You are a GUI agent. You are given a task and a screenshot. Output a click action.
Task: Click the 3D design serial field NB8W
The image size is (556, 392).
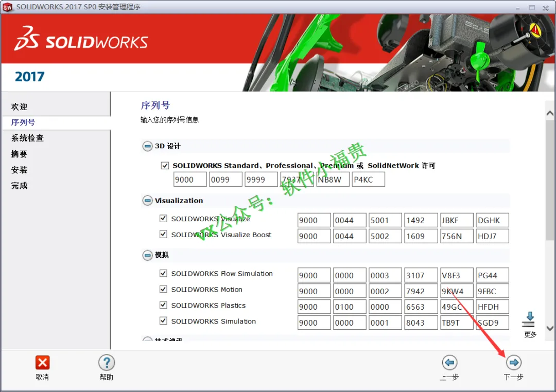[x=333, y=180]
